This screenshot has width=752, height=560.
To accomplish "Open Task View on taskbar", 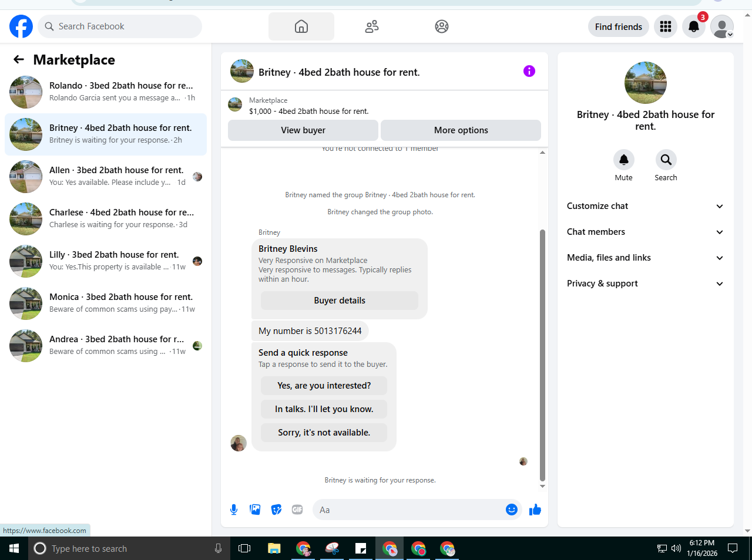I will [244, 548].
